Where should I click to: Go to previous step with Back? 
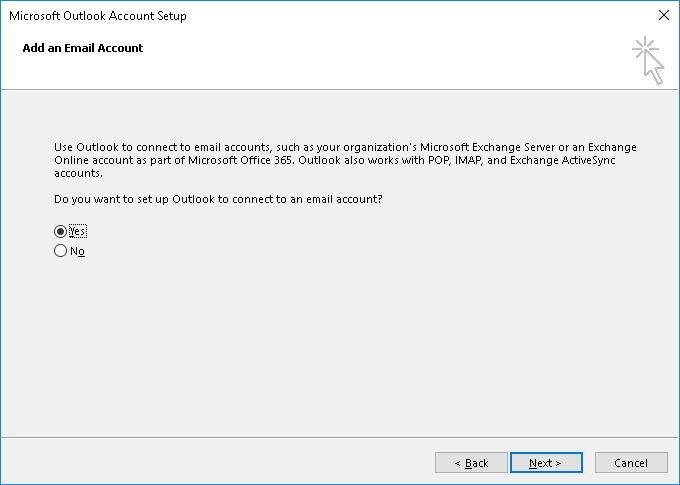click(x=471, y=463)
